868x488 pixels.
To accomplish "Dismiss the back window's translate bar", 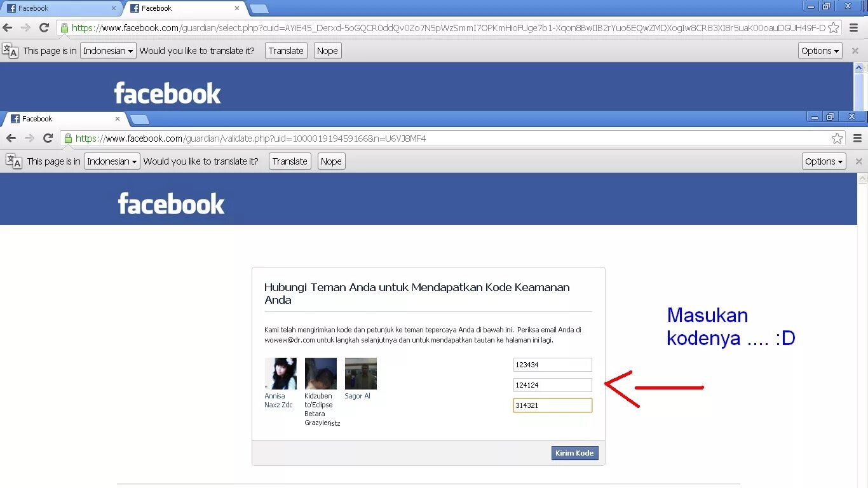I will pyautogui.click(x=855, y=51).
